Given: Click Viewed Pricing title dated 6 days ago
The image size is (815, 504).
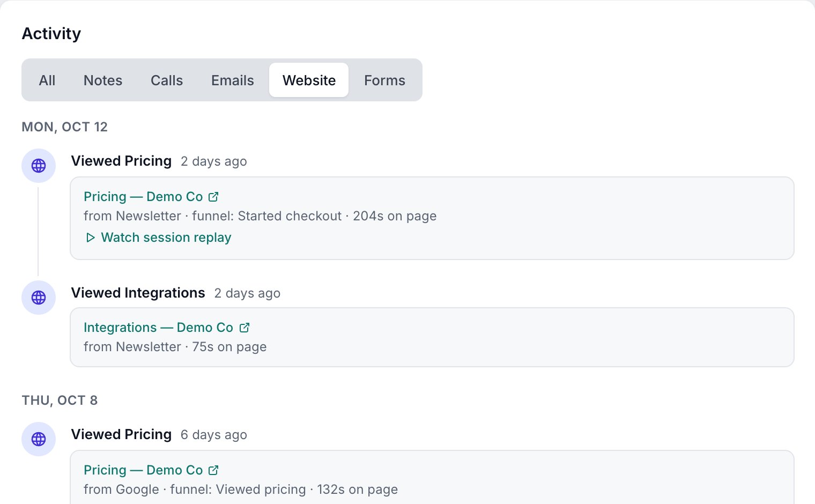Looking at the screenshot, I should click(121, 434).
